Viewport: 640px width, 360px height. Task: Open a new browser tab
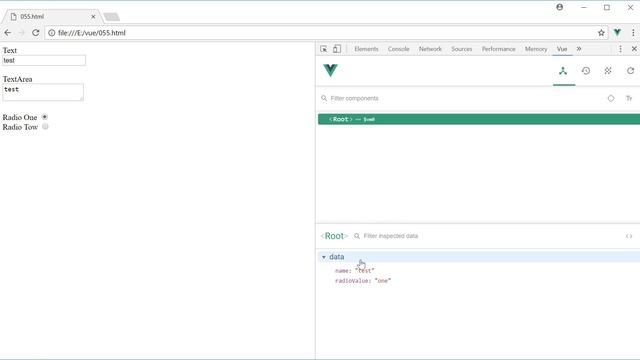[111, 17]
